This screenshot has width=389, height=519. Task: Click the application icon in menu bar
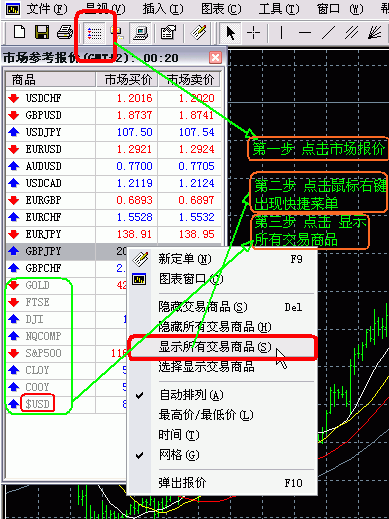(13, 9)
